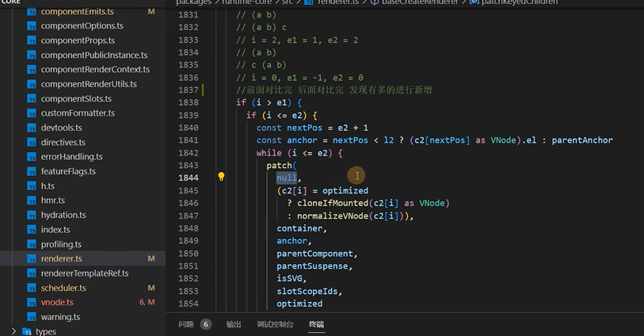This screenshot has width=644, height=336.
Task: Select devtools.ts in file tree
Action: tap(61, 128)
